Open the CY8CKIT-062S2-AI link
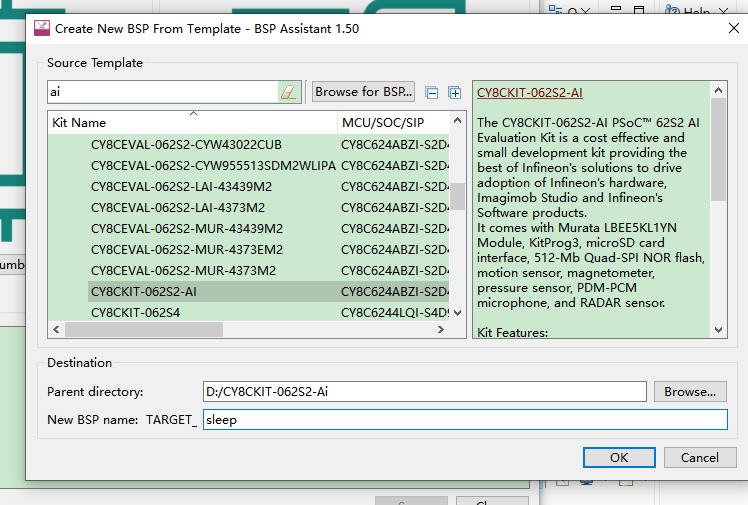The image size is (748, 505). (530, 93)
